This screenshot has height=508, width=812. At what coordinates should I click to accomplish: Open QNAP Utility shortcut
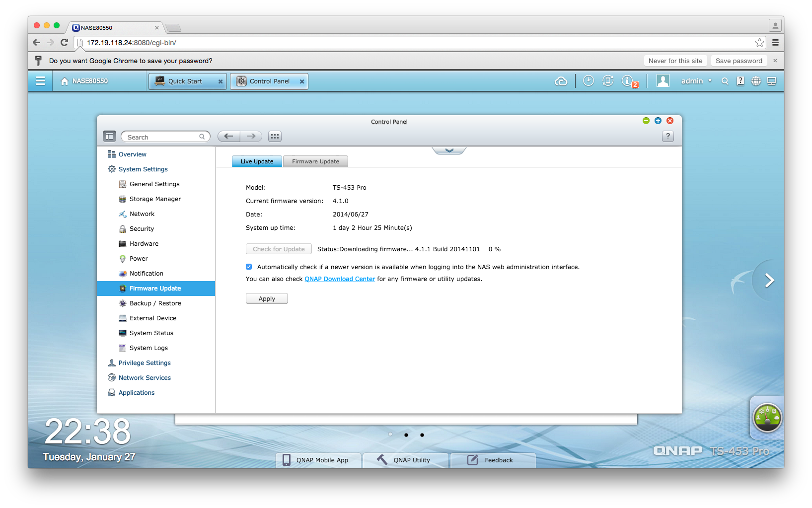coord(406,460)
